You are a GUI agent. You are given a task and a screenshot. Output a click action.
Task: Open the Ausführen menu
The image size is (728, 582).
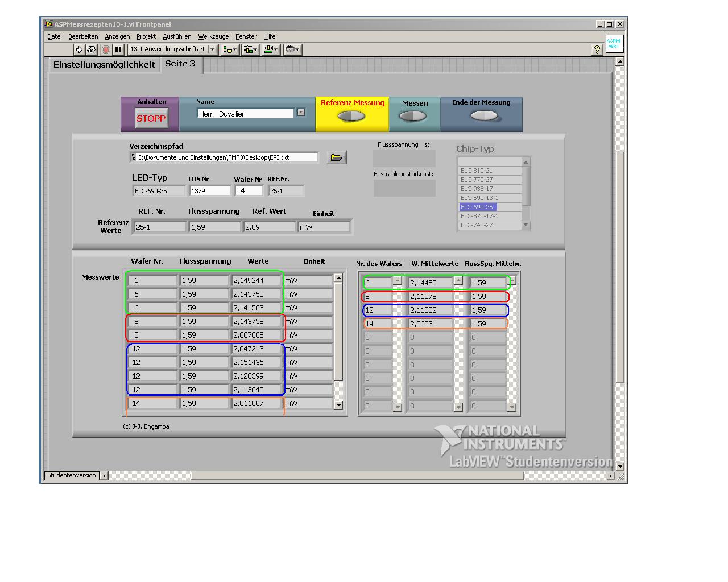pos(177,36)
